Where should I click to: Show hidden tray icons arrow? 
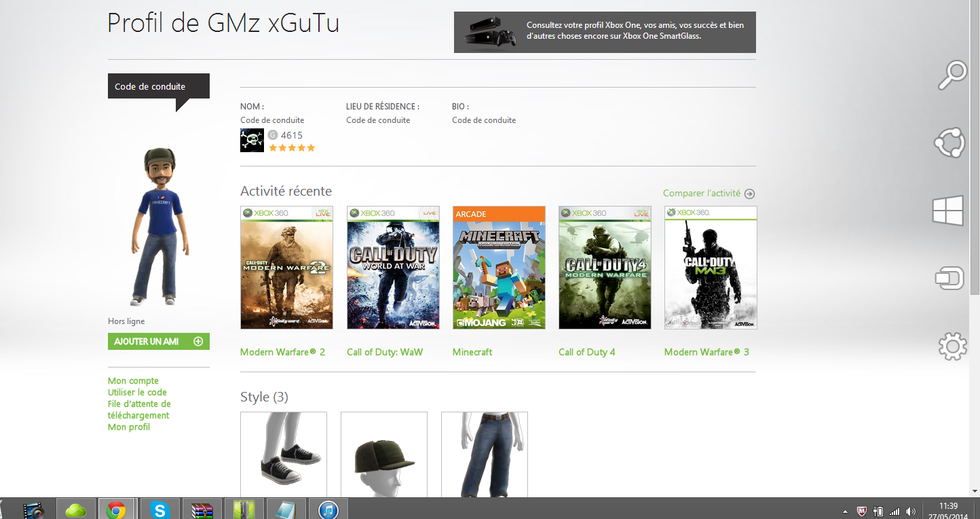click(x=845, y=511)
